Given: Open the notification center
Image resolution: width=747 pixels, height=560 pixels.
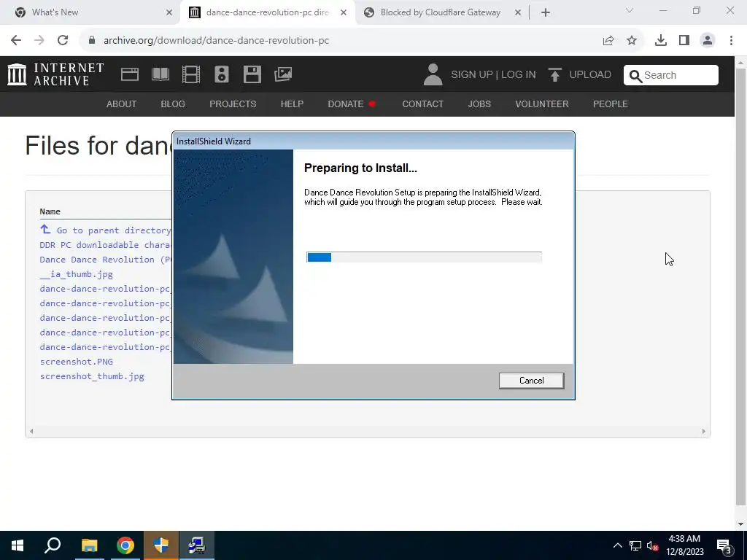Looking at the screenshot, I should click(724, 545).
